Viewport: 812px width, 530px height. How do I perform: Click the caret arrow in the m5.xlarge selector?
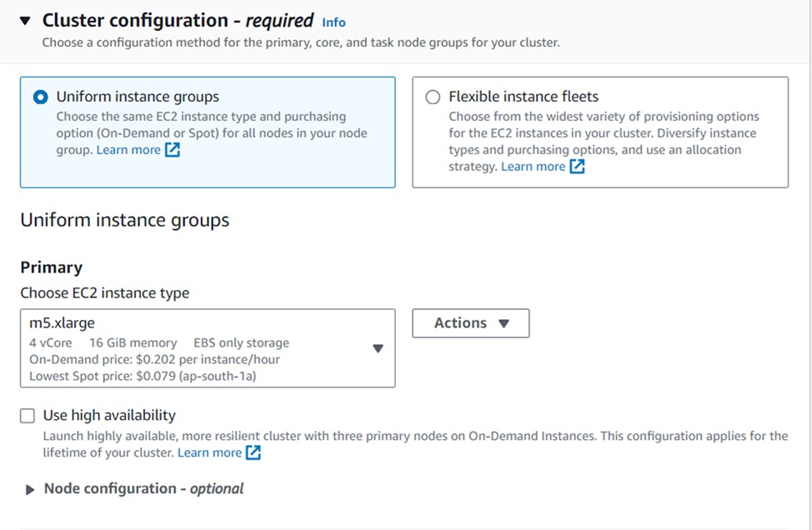click(x=378, y=348)
